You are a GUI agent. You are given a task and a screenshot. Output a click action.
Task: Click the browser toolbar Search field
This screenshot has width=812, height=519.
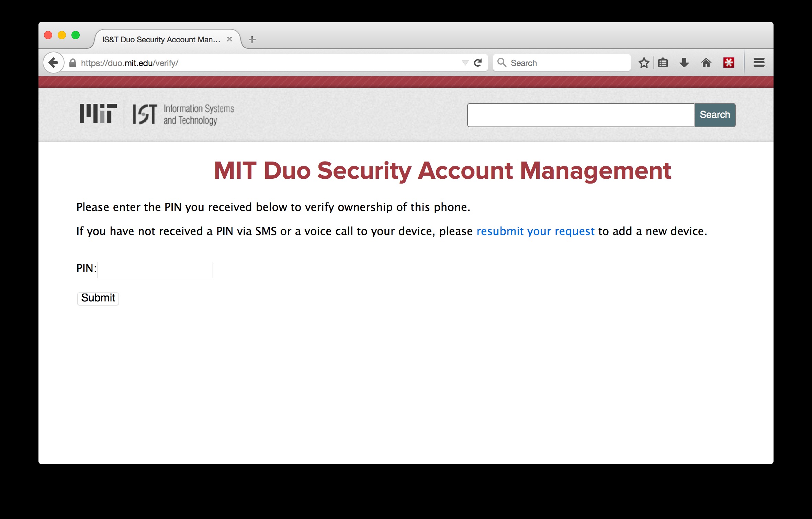[562, 63]
